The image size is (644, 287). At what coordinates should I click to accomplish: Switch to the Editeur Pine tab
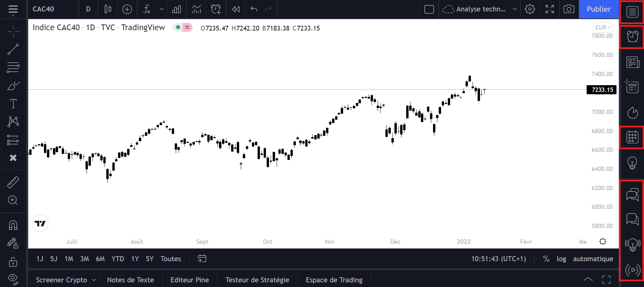pos(190,280)
